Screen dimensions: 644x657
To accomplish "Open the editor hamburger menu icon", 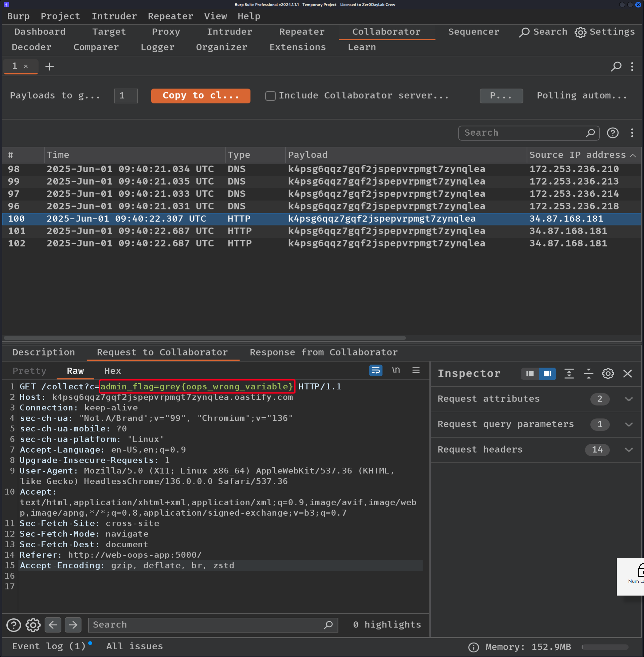I will [416, 371].
